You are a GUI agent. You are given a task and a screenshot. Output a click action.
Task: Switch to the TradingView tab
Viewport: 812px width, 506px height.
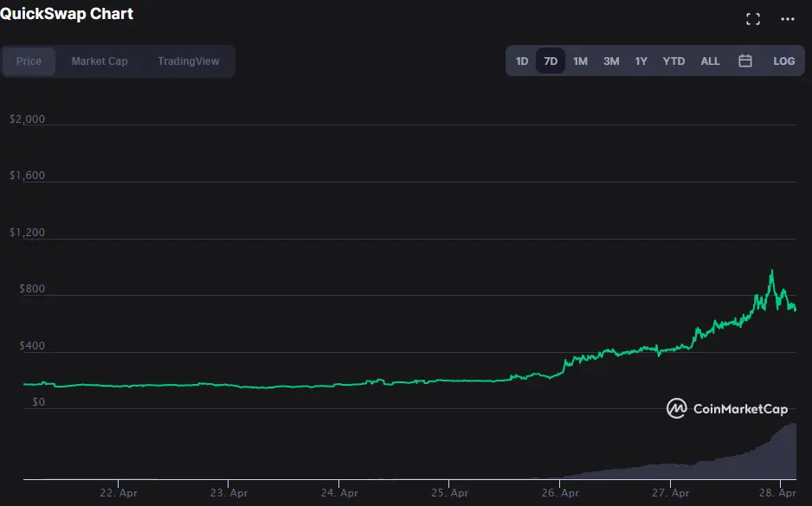coord(189,61)
